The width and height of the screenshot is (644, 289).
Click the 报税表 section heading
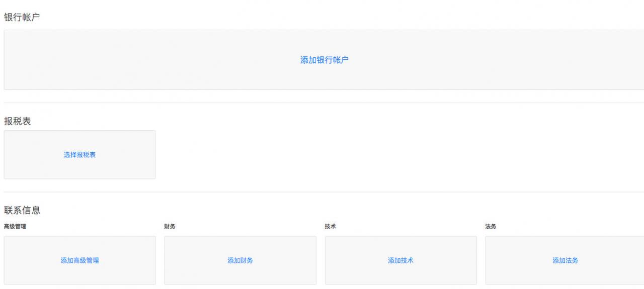tap(18, 121)
